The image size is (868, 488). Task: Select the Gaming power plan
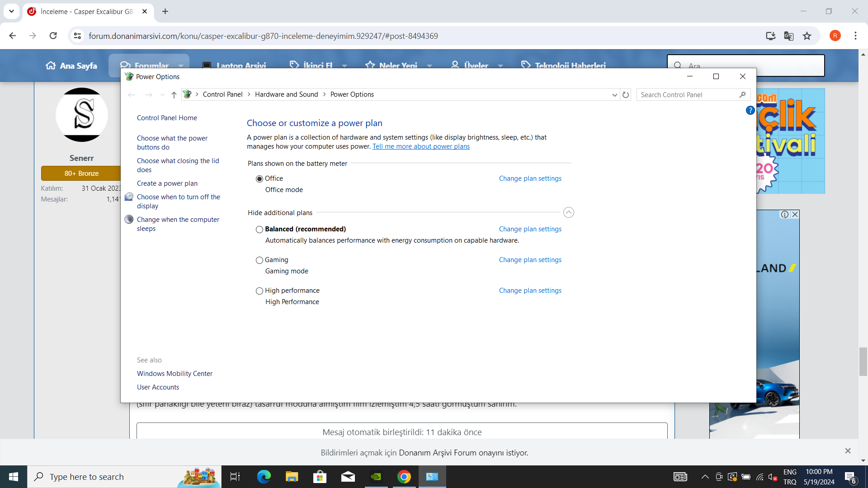[x=259, y=260]
